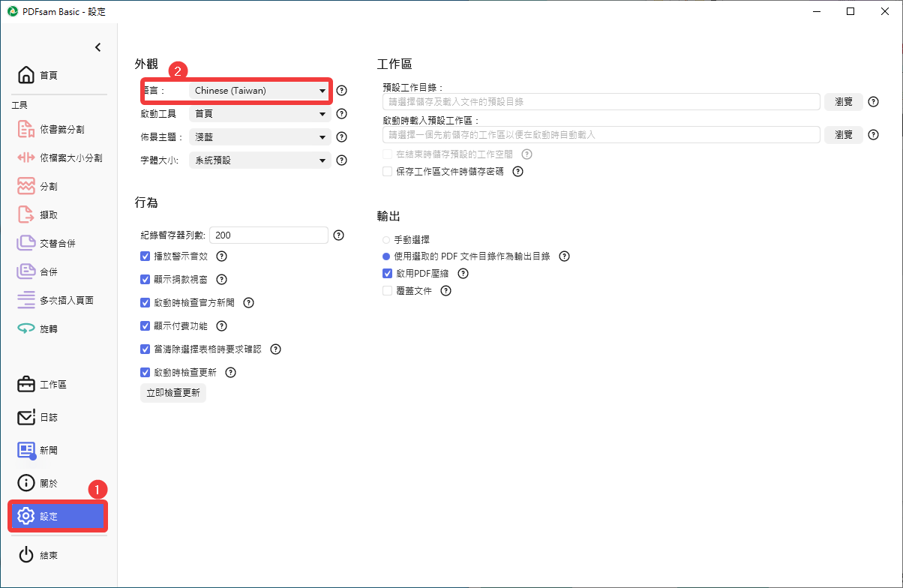Click 瀏覽 button for 啟動時載入預設工作區
This screenshot has height=588, width=903.
pyautogui.click(x=844, y=134)
